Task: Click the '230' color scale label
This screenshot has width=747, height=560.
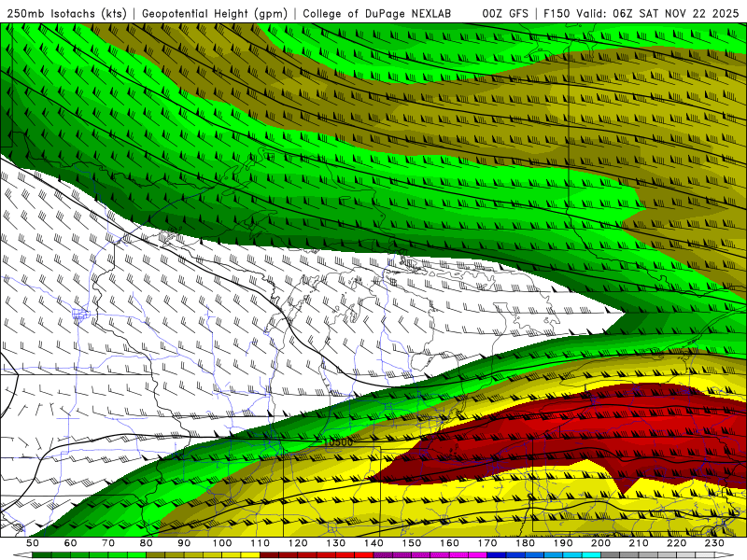Action: point(714,543)
